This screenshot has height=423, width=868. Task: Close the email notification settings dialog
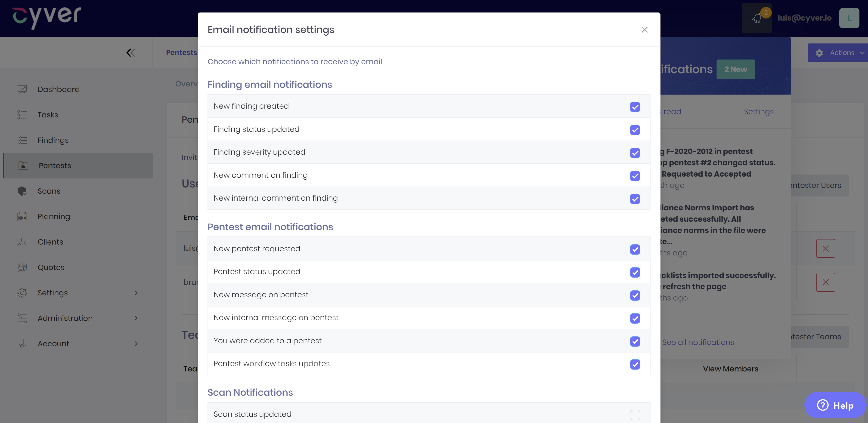pos(644,30)
